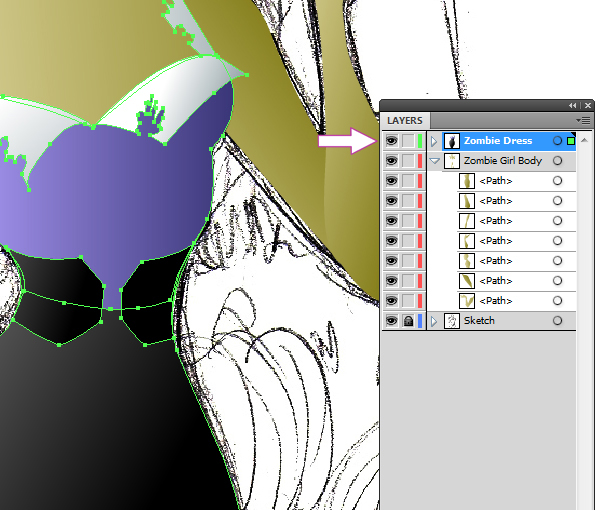This screenshot has width=600, height=510.
Task: Lock the Zombie Girl Body layer
Action: 408,161
